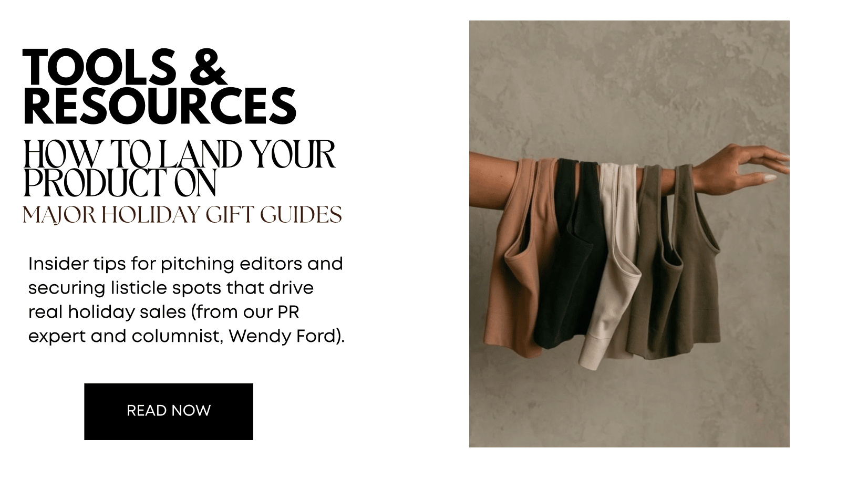The image size is (868, 480).
Task: Click the concrete wall above the arm
Action: pyautogui.click(x=629, y=84)
